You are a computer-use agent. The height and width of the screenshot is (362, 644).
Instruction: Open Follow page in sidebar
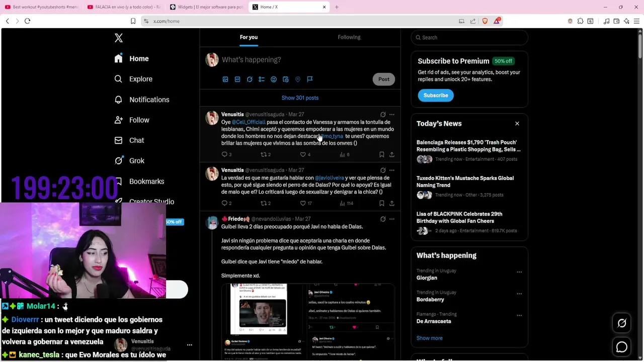pyautogui.click(x=132, y=120)
